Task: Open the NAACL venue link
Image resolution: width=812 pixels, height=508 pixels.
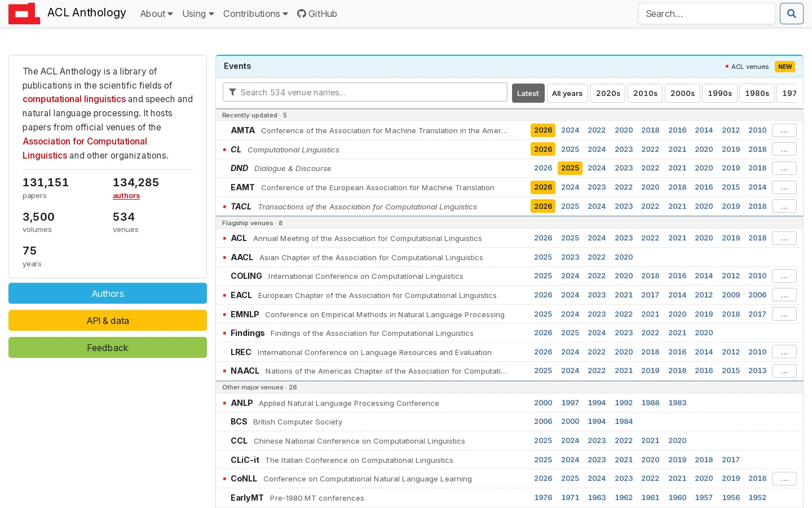Action: click(x=245, y=371)
